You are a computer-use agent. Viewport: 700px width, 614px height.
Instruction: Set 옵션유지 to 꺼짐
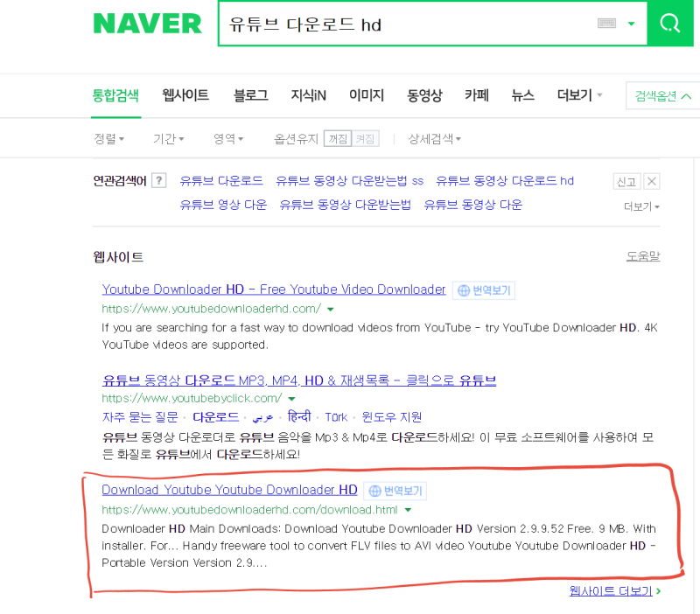pyautogui.click(x=338, y=139)
